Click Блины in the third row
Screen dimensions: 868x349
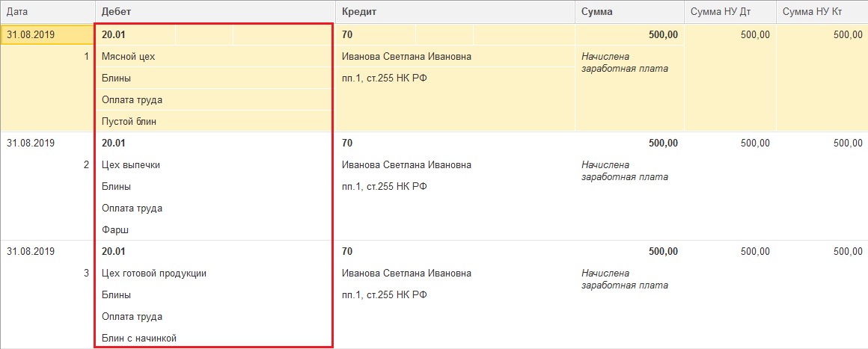pyautogui.click(x=116, y=295)
